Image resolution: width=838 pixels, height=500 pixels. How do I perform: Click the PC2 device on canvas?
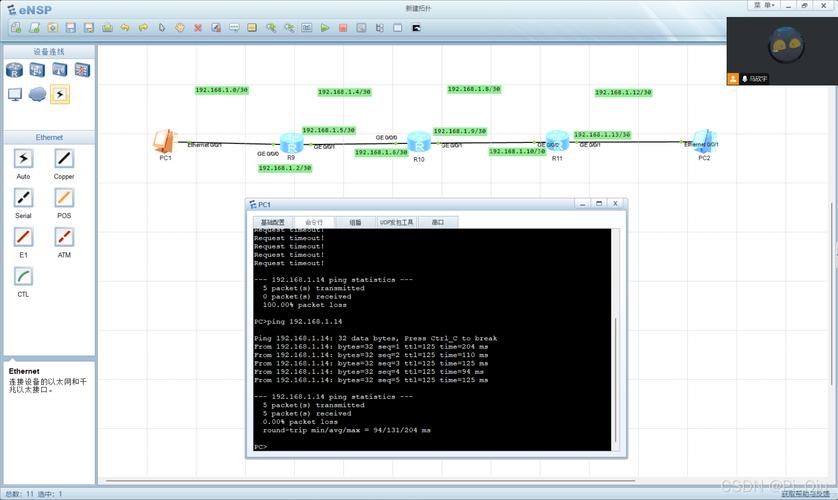tap(705, 142)
